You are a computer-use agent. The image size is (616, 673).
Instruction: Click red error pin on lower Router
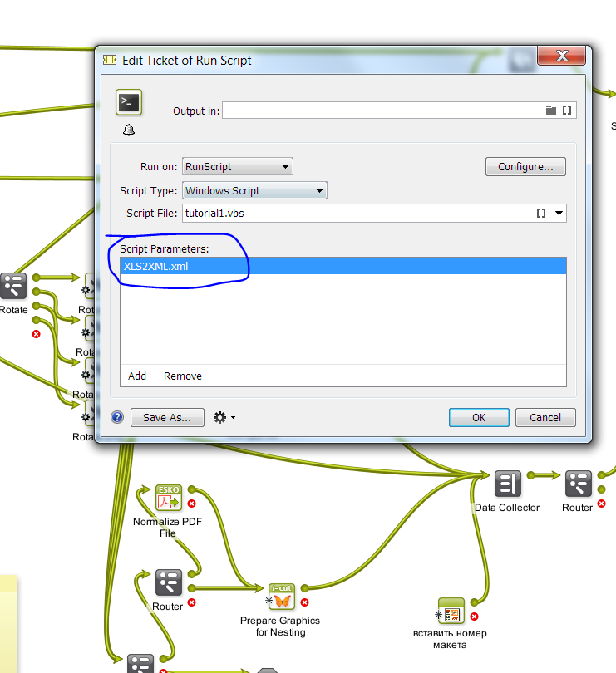[x=191, y=602]
